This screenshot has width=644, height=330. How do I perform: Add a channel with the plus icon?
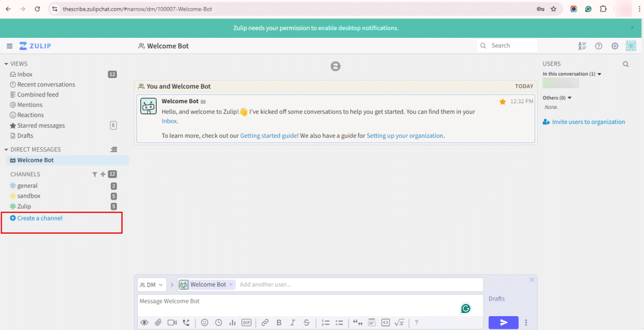point(103,174)
